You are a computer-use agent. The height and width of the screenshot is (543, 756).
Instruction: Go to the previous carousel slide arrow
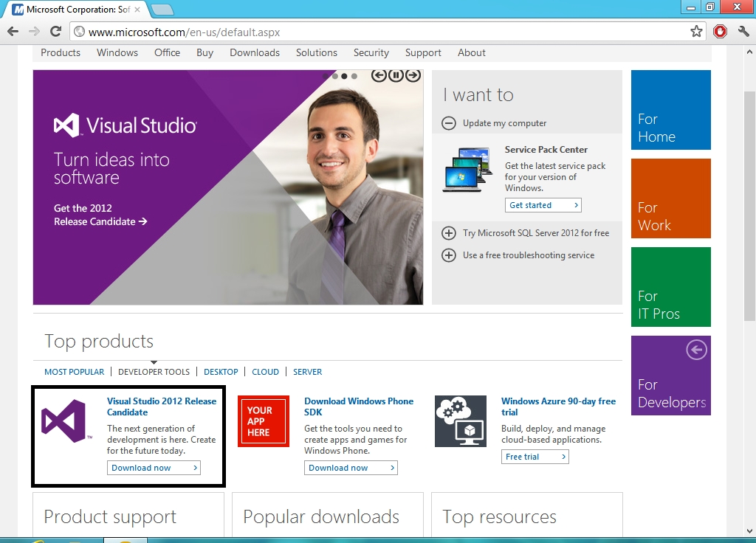pyautogui.click(x=379, y=75)
